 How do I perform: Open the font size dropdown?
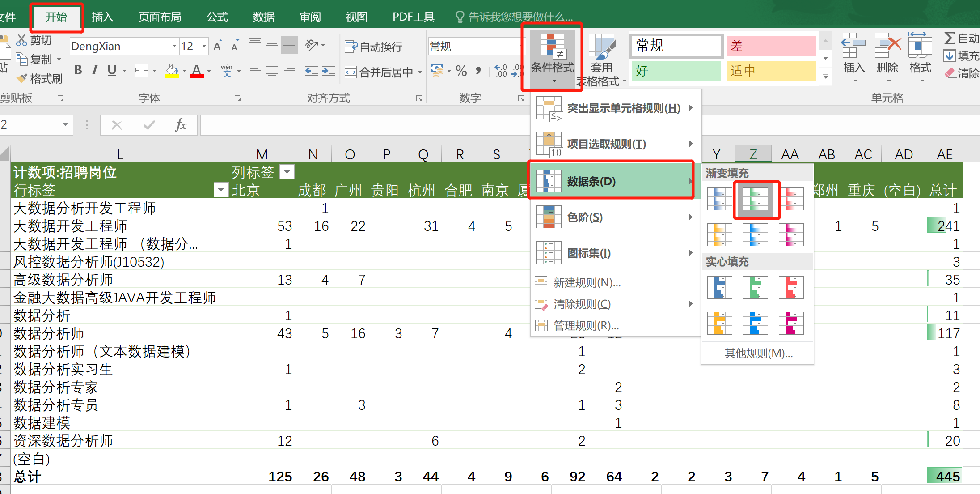(204, 46)
